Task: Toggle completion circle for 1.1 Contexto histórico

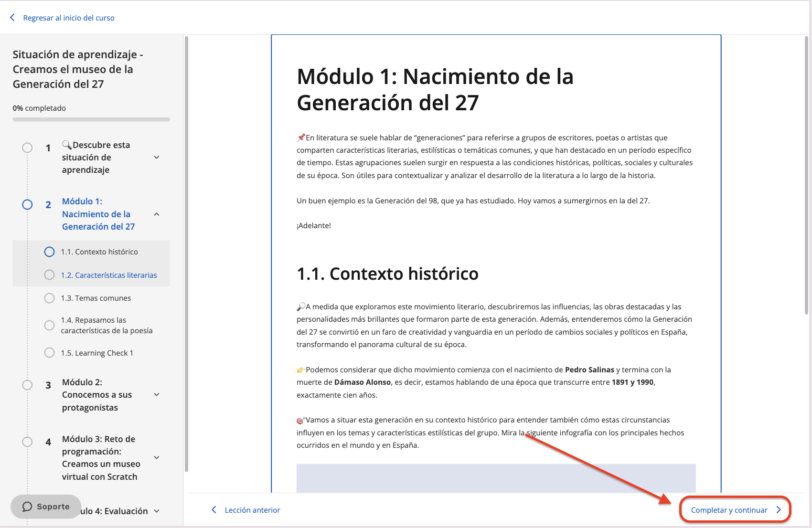Action: [x=49, y=252]
